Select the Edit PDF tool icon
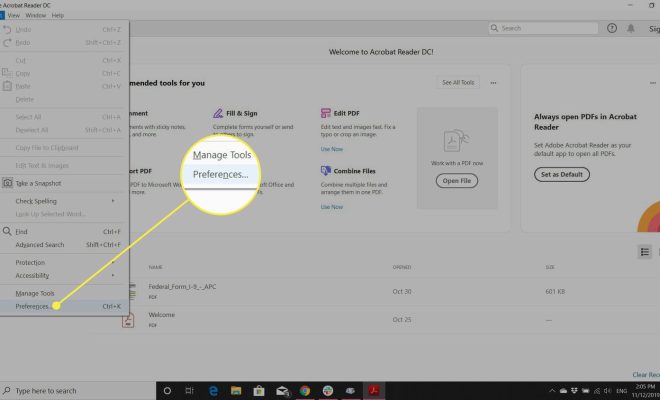 pos(325,113)
